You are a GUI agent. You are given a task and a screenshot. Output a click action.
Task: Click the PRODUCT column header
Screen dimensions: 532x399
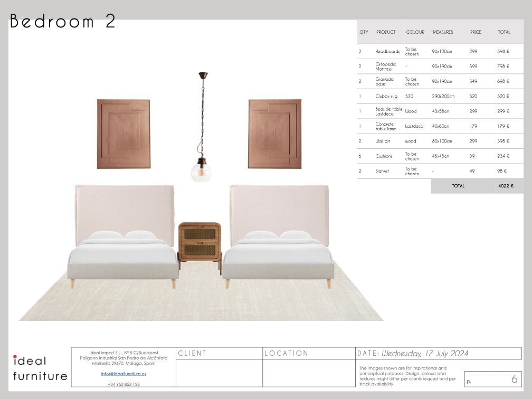pyautogui.click(x=386, y=32)
